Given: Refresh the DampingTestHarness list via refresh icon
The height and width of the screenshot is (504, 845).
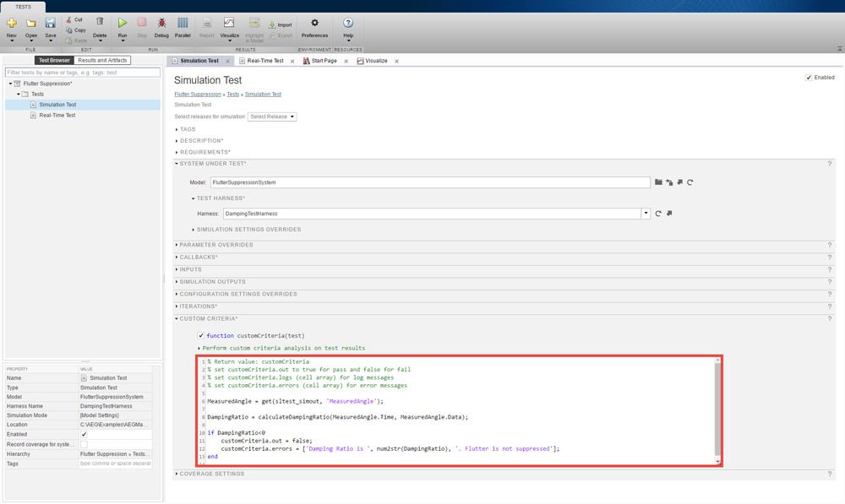Looking at the screenshot, I should click(x=658, y=213).
